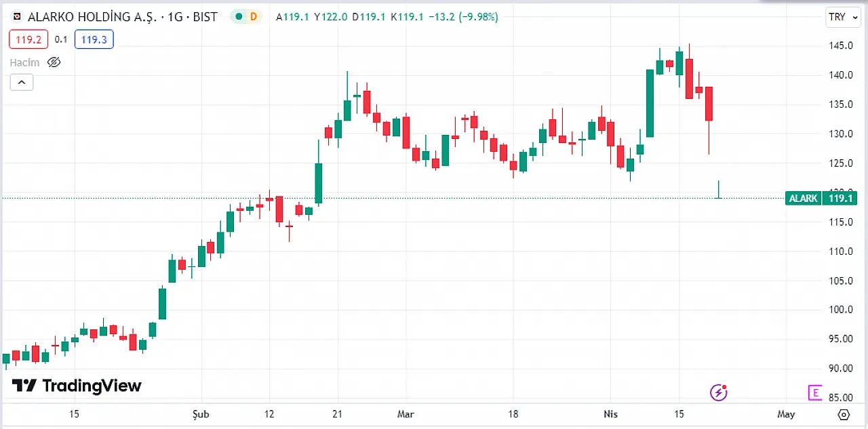
Task: Open chart settings gear on time axis
Action: click(x=844, y=414)
